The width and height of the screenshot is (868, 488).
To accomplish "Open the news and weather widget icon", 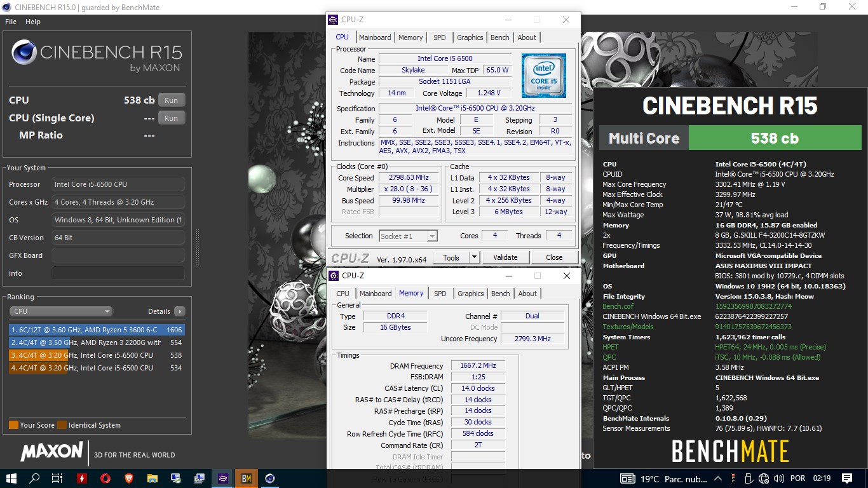I will click(627, 478).
